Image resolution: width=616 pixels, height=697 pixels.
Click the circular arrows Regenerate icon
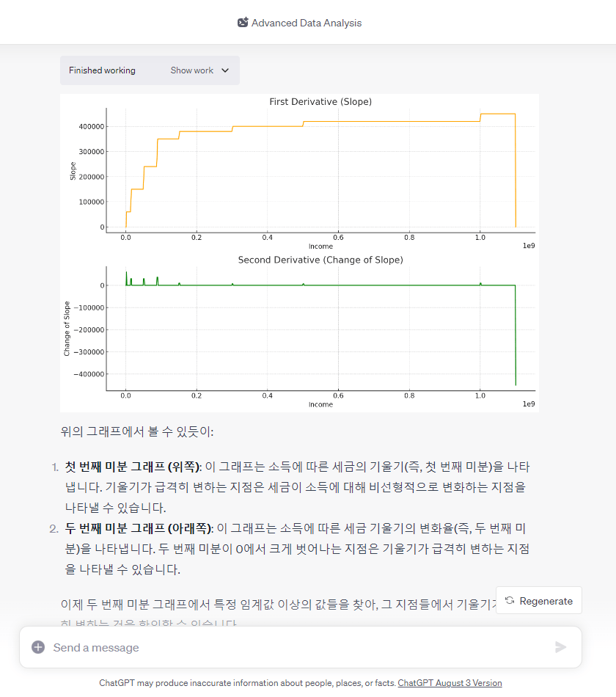tap(510, 601)
